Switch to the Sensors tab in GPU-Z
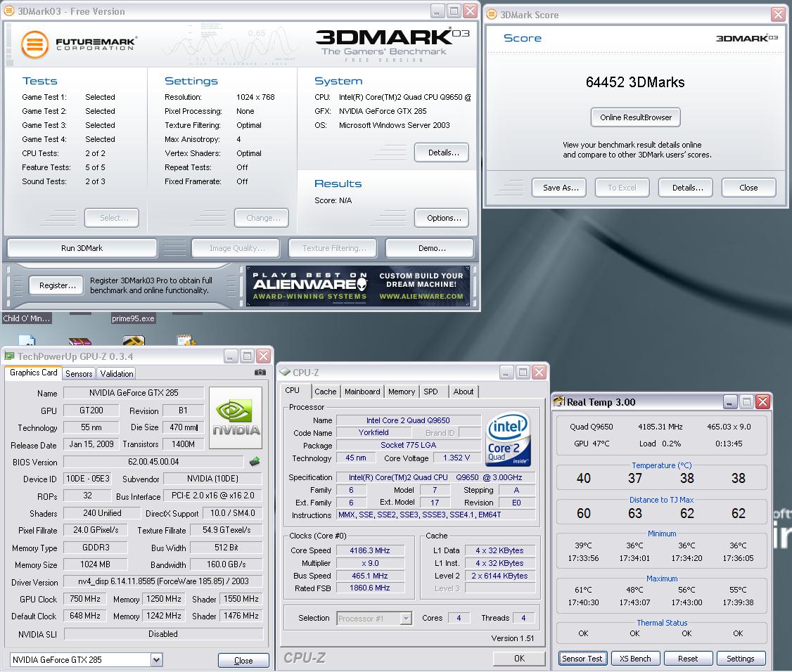The image size is (792, 672). pos(79,374)
